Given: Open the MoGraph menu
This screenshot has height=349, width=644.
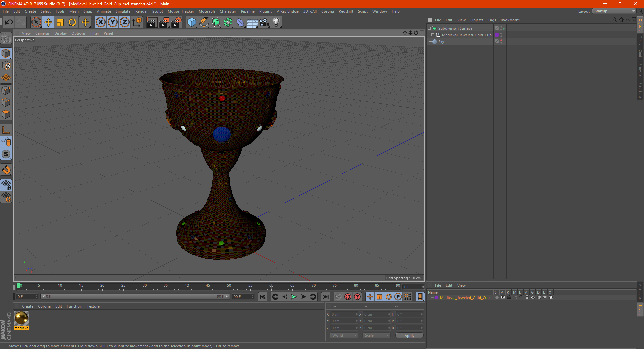Looking at the screenshot, I should 207,11.
